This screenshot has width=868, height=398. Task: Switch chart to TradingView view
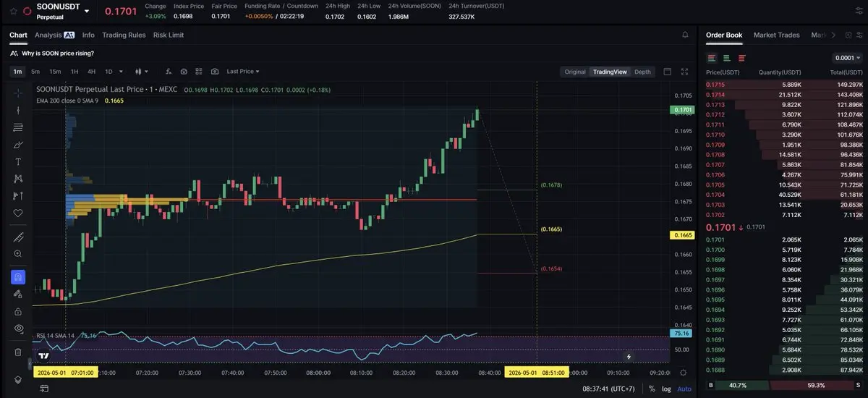(610, 72)
